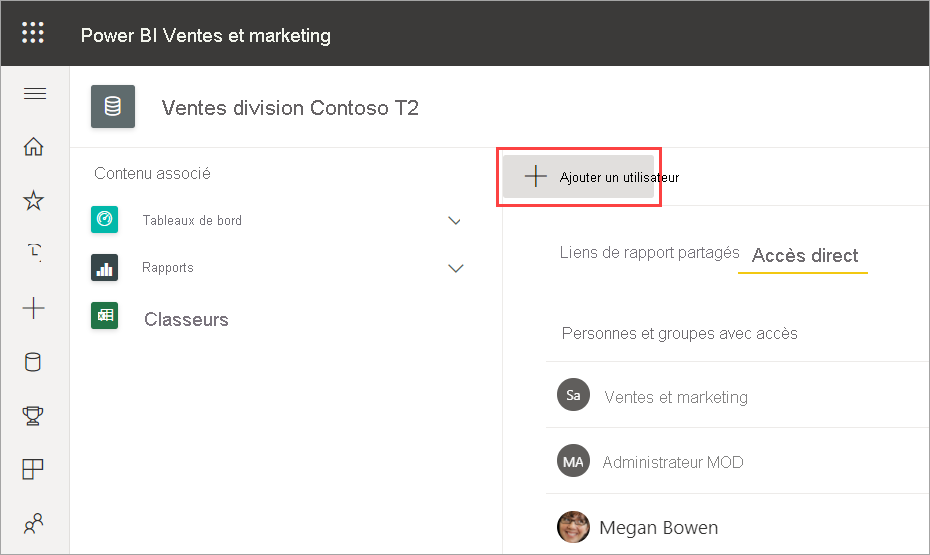
Task: Click Personnes et groupes avec accès heading
Action: [680, 333]
